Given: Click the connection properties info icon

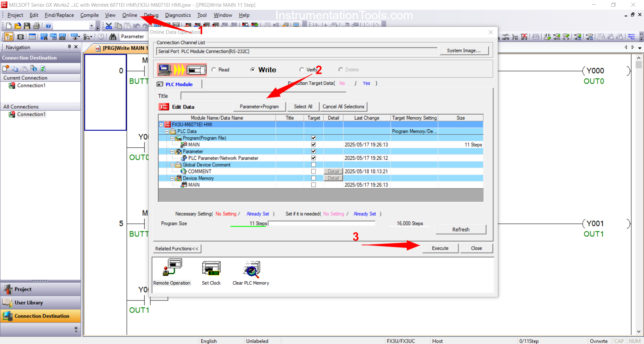Looking at the screenshot, I should point(34,68).
